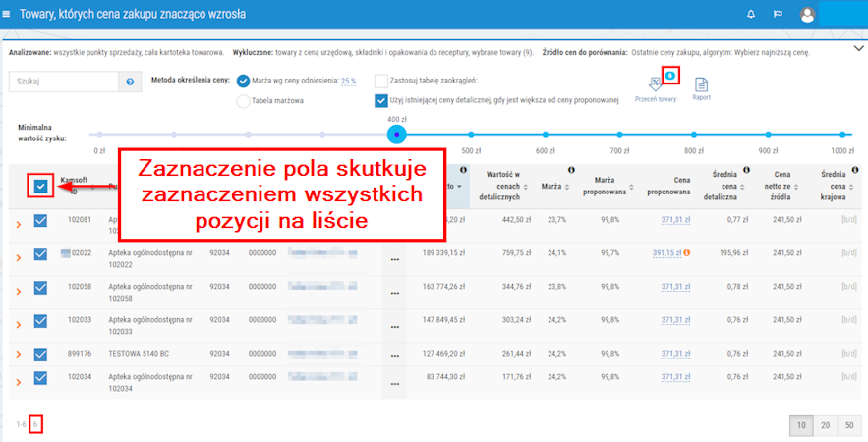
Task: Enable Zastosuj tabelę zaokrągleń checkbox
Action: click(381, 81)
